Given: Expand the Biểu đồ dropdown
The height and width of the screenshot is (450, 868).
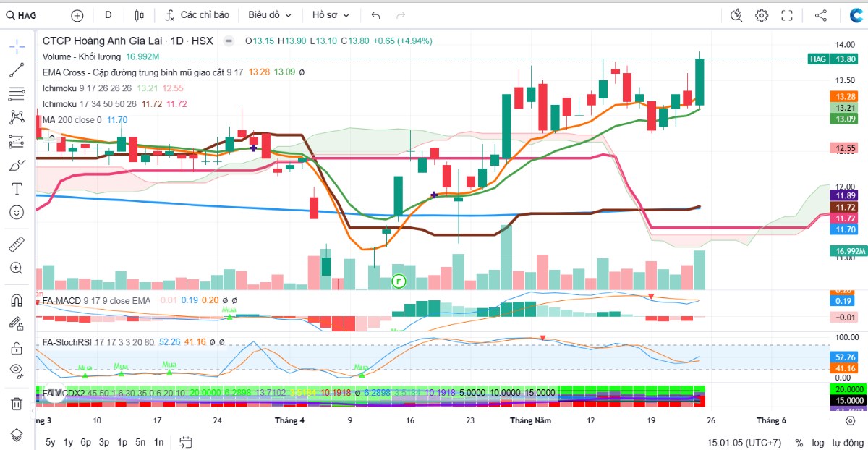Looking at the screenshot, I should [270, 15].
